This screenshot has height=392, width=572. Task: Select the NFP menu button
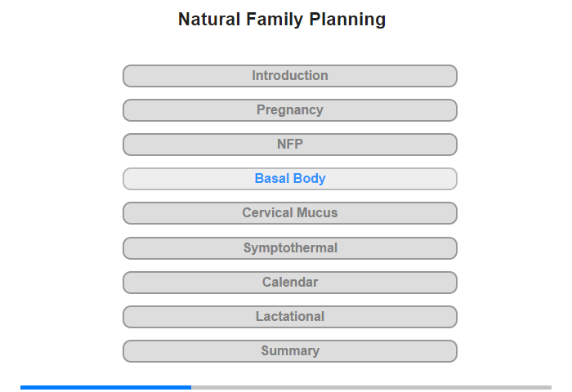(290, 145)
